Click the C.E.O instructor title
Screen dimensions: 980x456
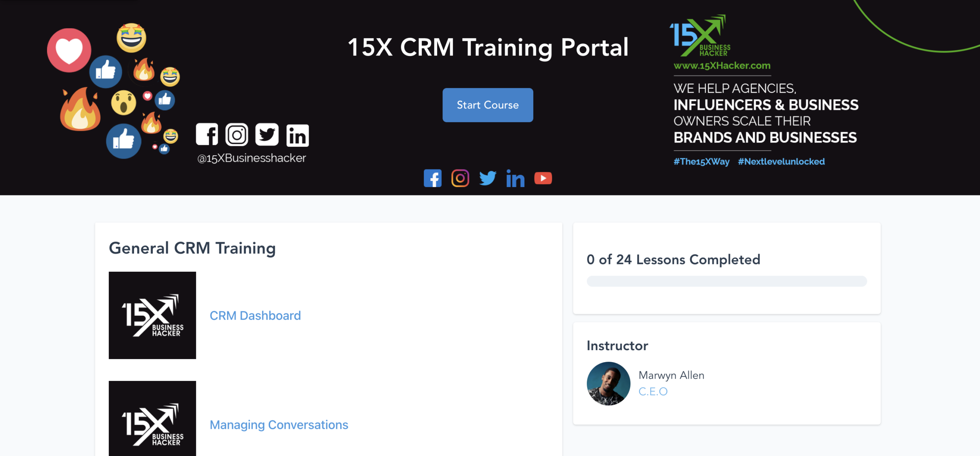[653, 391]
